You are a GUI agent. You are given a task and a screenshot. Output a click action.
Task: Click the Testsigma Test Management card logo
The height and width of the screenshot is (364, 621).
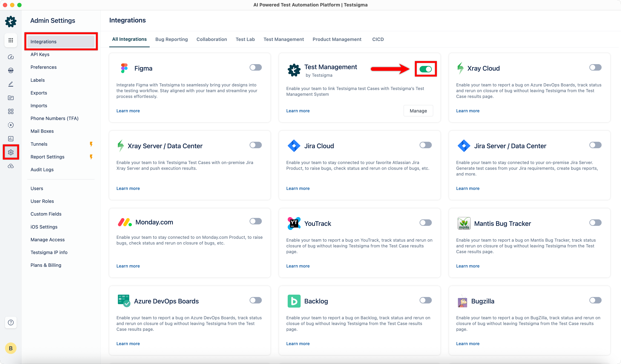[x=294, y=70]
